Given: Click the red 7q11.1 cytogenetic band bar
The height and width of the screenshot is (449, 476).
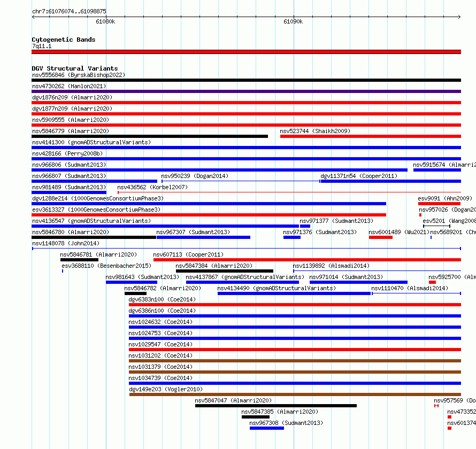Looking at the screenshot, I should (246, 52).
